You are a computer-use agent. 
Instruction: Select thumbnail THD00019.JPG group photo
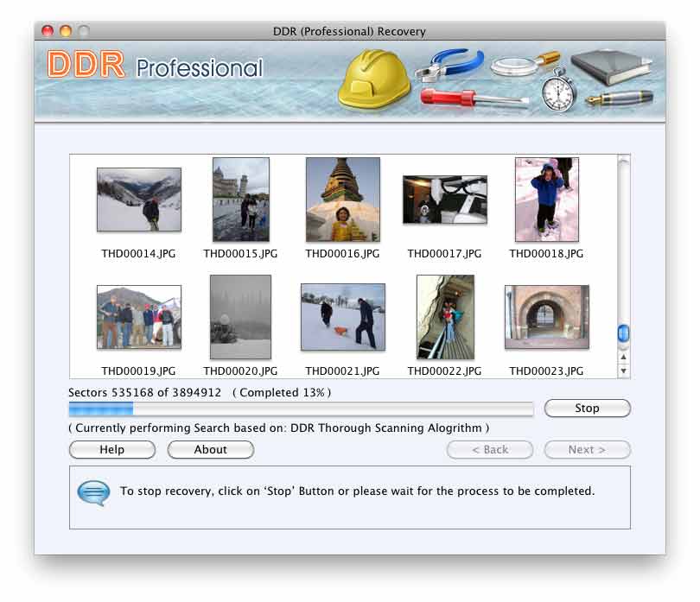[x=139, y=317]
